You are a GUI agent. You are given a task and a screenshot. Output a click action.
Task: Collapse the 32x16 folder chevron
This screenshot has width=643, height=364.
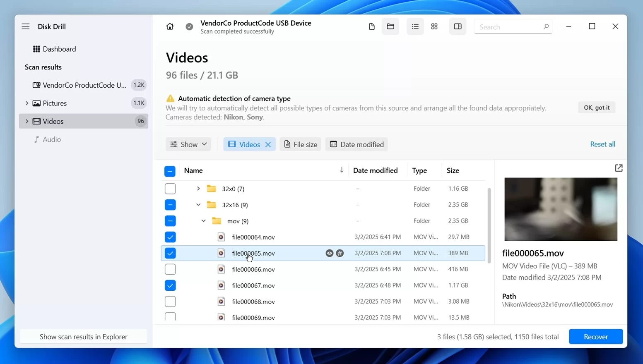(198, 205)
